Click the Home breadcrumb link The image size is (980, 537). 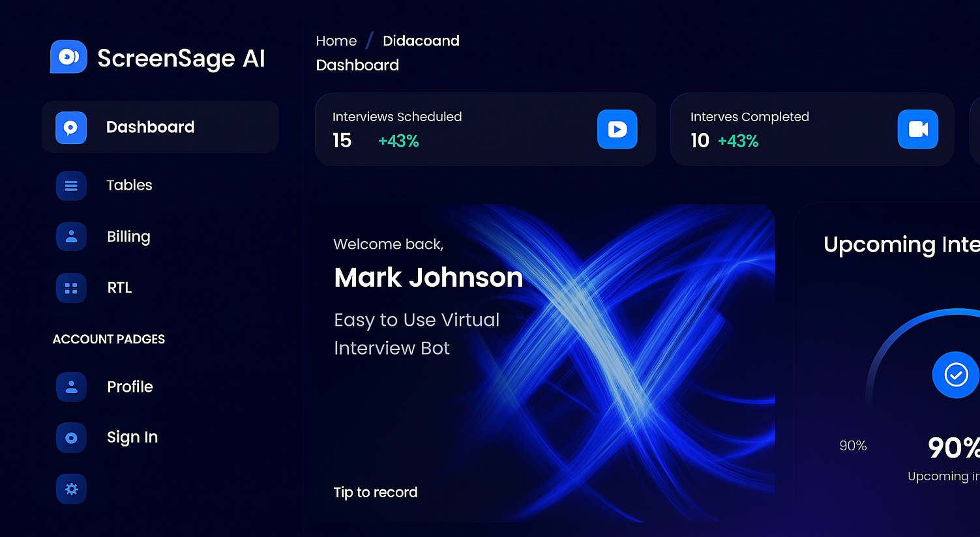[336, 41]
